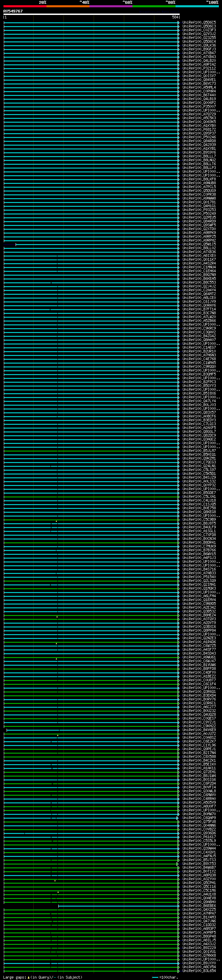Select hit label UniRef100_B9S9Y6
The image size is (222, 980).
(x=199, y=153)
